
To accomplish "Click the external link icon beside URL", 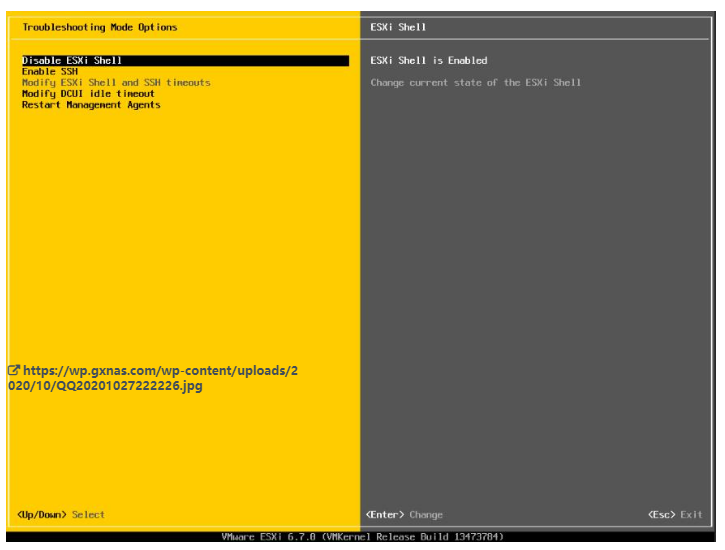I will coord(14,370).
